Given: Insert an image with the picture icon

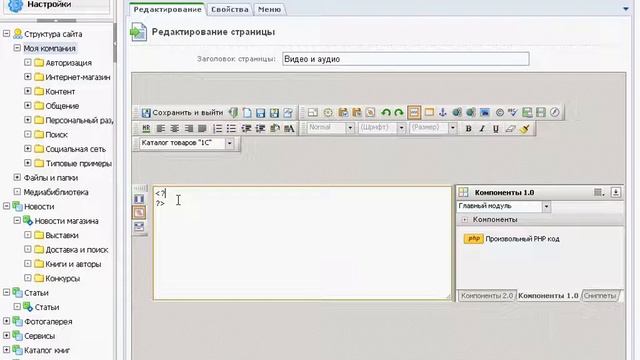Looking at the screenshot, I should [484, 112].
